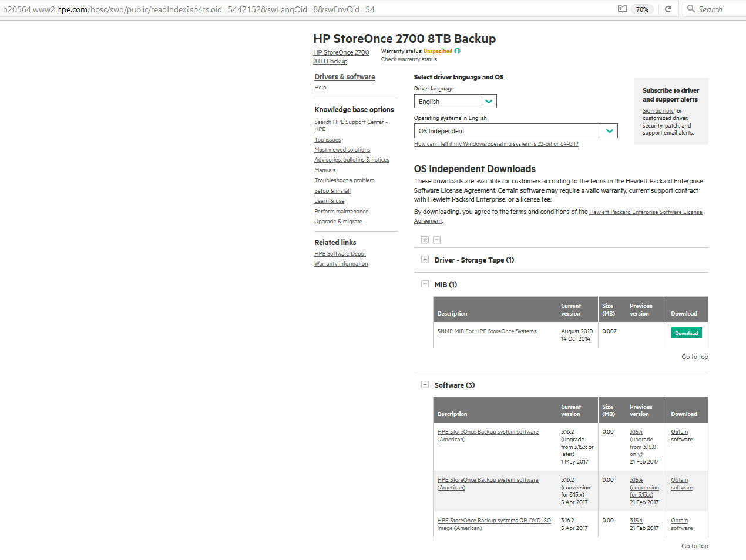746x560 pixels.
Task: Open StoreOnce Backup system software conversion entry
Action: pyautogui.click(x=488, y=484)
